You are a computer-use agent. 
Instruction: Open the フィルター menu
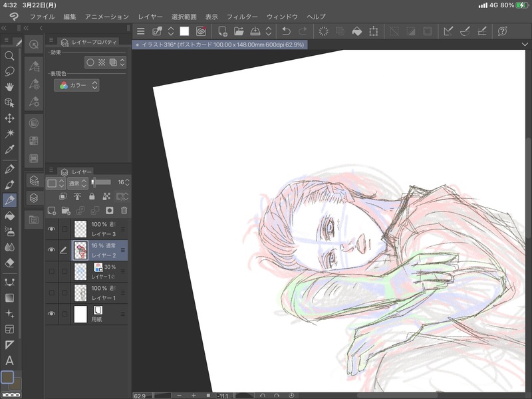(x=242, y=15)
